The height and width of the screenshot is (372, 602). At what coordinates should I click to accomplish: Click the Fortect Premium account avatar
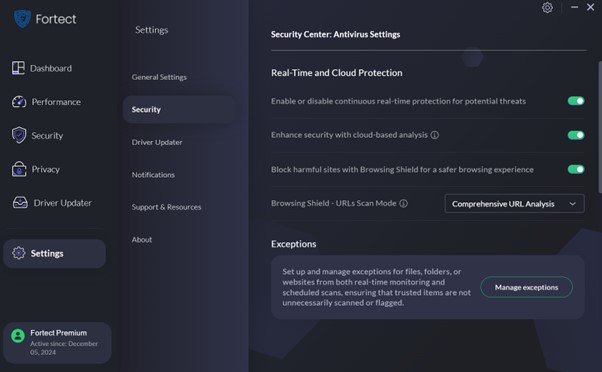(x=18, y=336)
